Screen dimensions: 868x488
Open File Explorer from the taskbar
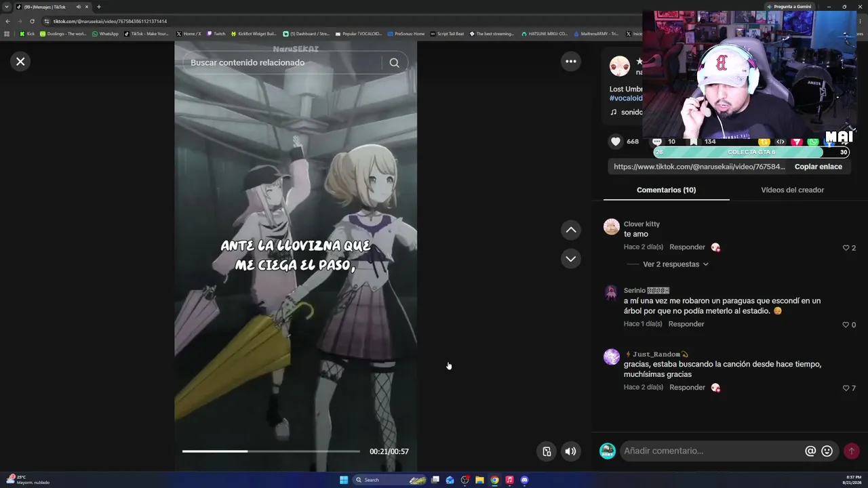click(x=479, y=480)
